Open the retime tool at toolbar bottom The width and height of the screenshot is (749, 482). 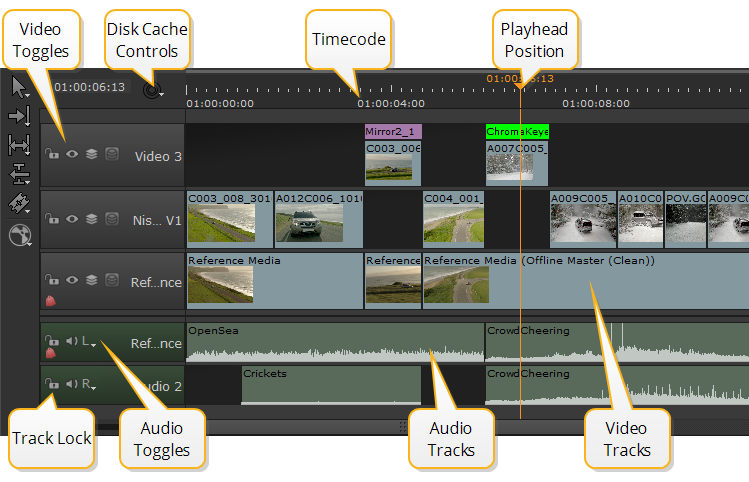click(x=19, y=235)
